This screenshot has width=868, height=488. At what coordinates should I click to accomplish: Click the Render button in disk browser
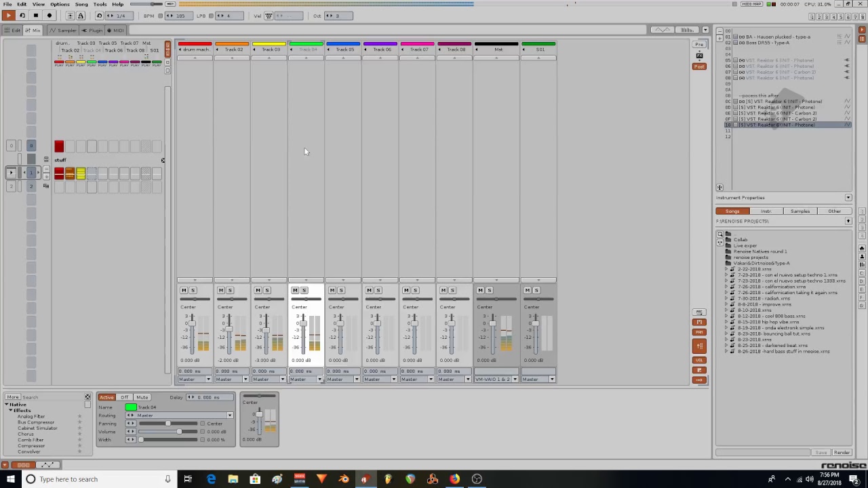coord(842,453)
